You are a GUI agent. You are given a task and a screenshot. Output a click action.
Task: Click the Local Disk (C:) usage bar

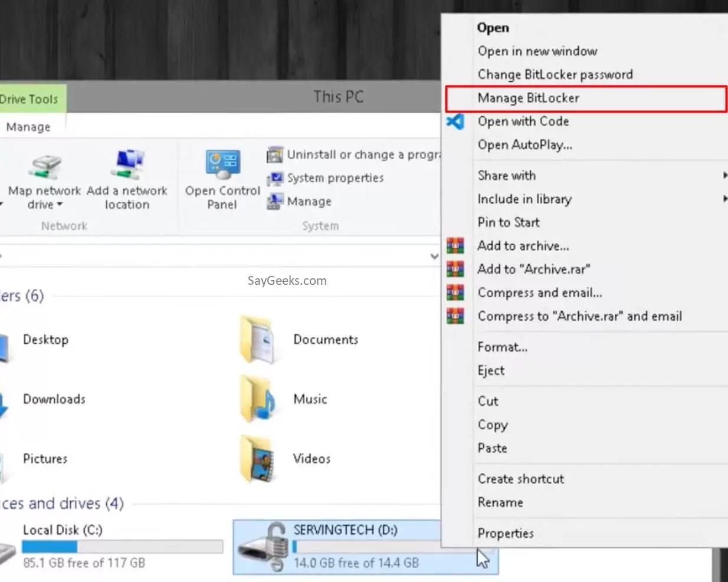tap(122, 547)
